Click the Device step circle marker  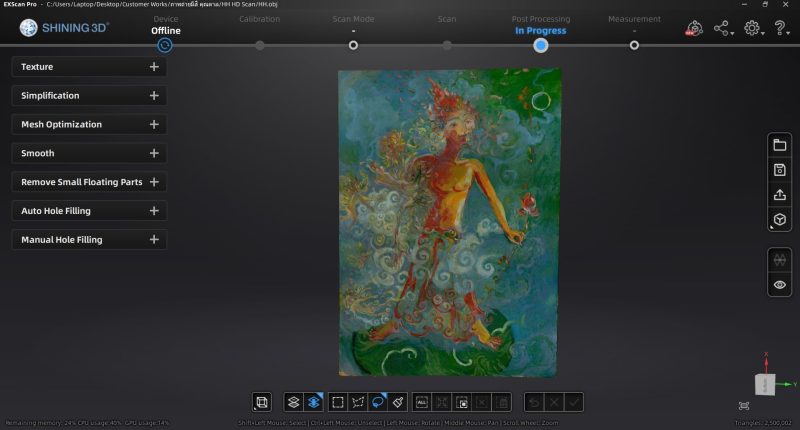[x=164, y=45]
